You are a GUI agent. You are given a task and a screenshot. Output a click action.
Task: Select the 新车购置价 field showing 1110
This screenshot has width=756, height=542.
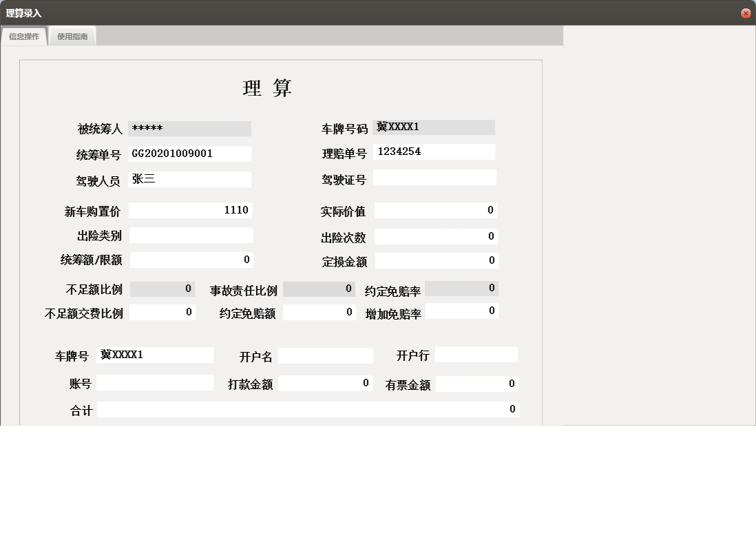(x=191, y=209)
